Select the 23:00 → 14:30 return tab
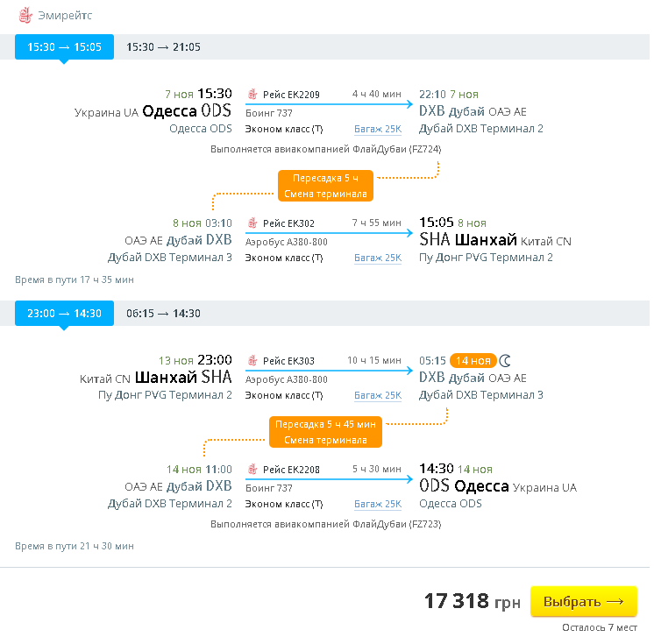 64,314
